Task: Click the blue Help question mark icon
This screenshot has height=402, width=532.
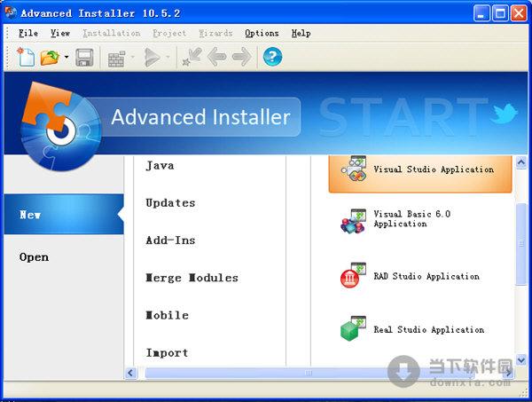Action: point(272,57)
